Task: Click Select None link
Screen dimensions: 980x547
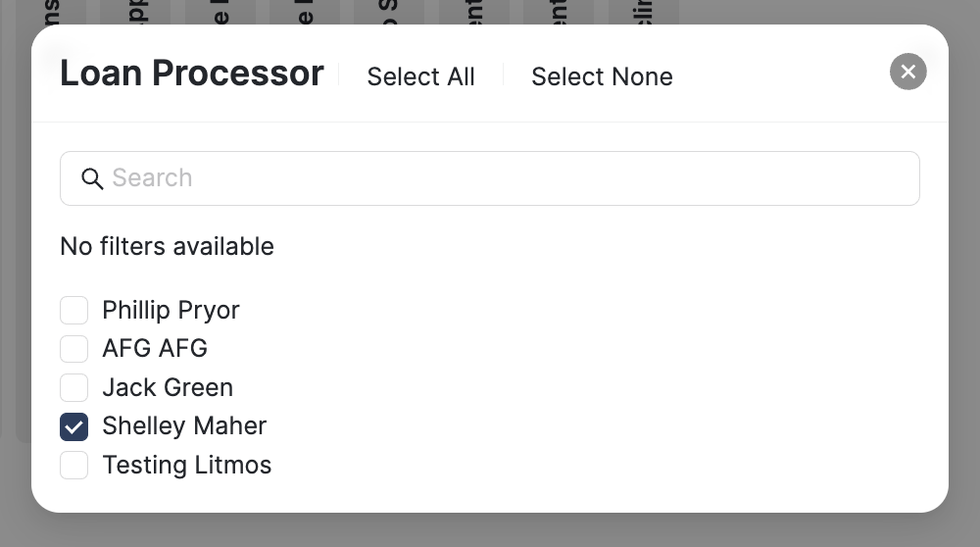Action: 602,76
